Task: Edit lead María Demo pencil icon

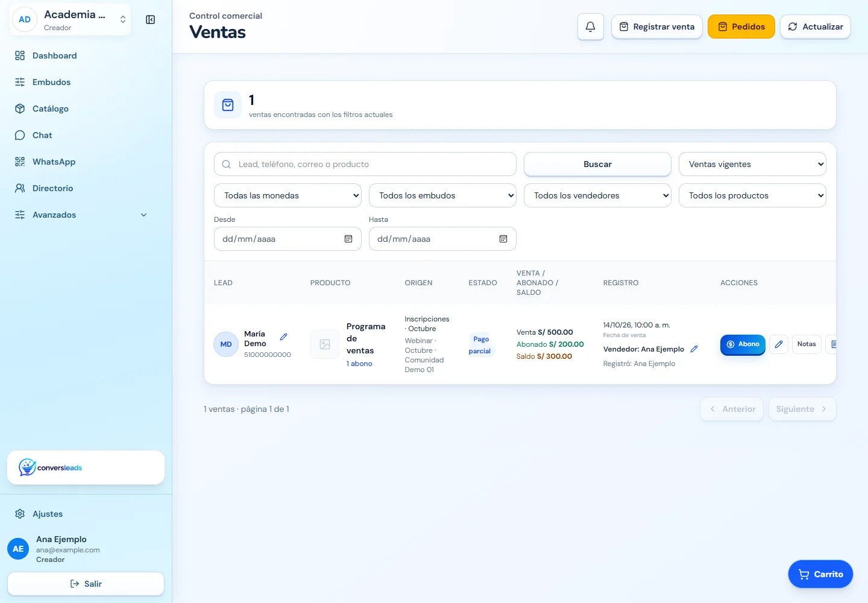Action: click(x=283, y=337)
